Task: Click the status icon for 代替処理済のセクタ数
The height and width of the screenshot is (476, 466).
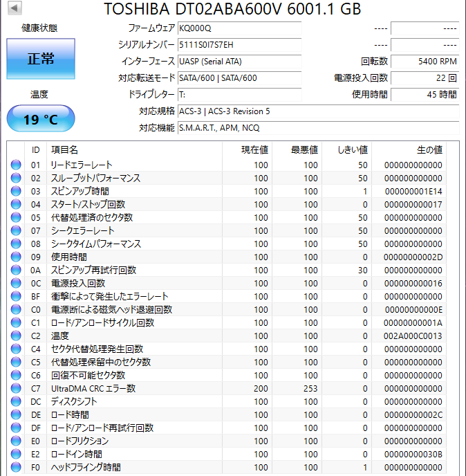Action: pos(16,217)
